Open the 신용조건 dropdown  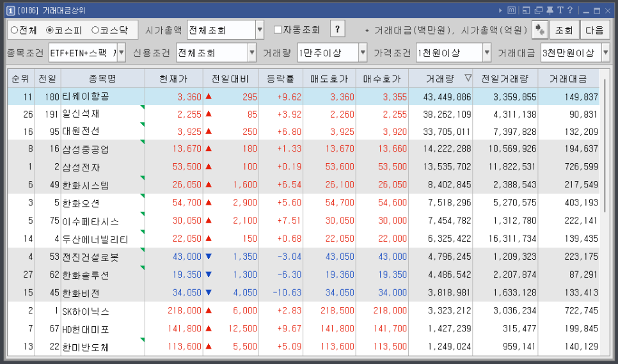click(216, 53)
